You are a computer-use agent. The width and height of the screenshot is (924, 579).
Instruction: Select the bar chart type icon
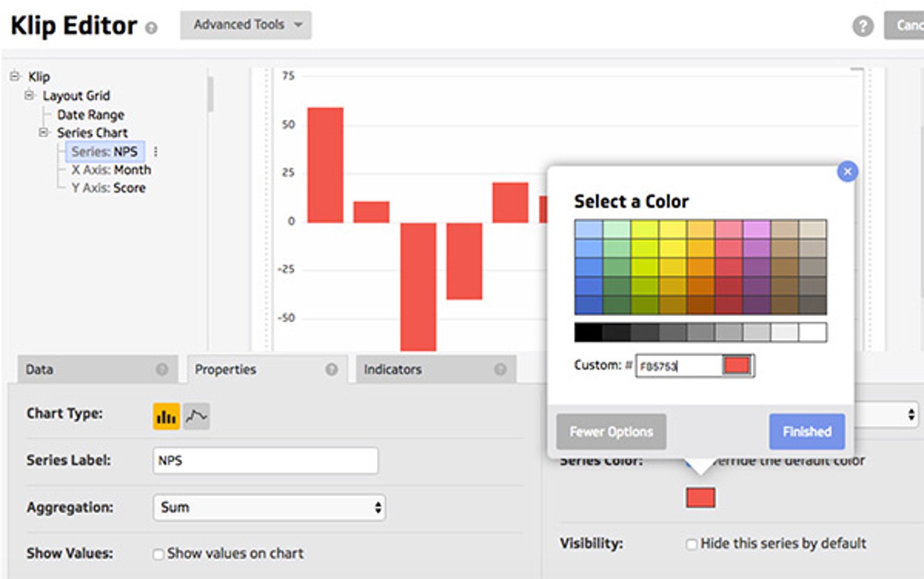tap(167, 415)
